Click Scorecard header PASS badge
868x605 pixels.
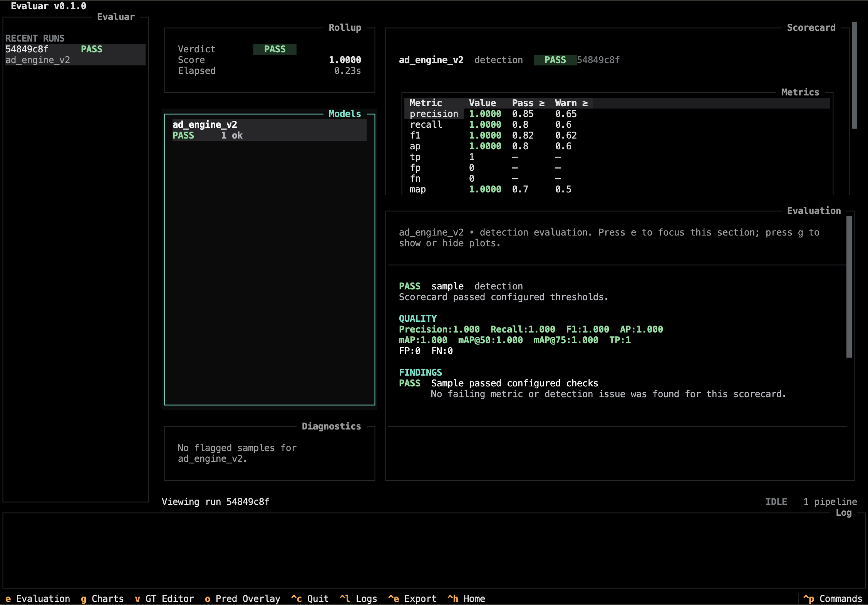[555, 60]
